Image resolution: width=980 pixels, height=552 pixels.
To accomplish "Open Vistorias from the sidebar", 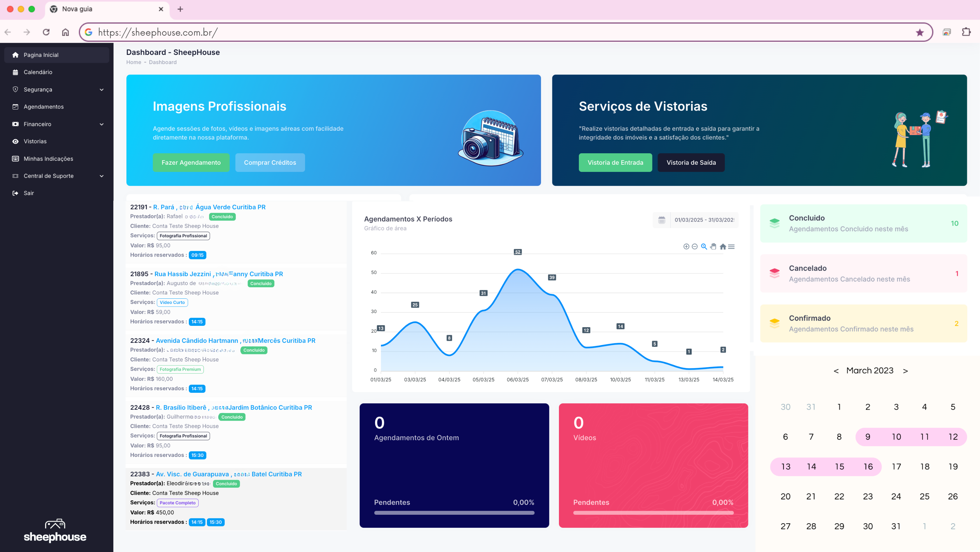I will (x=57, y=141).
